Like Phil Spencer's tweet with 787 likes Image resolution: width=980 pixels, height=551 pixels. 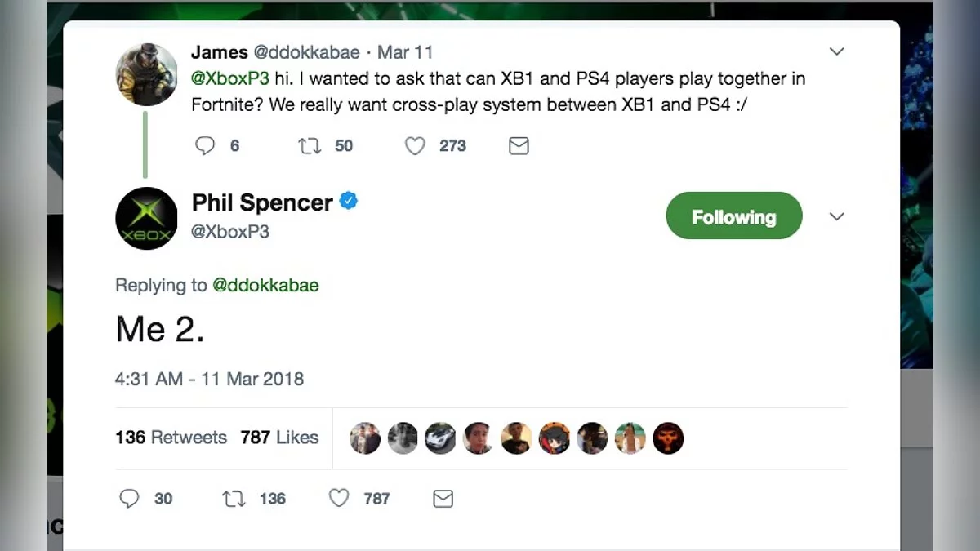[x=339, y=498]
